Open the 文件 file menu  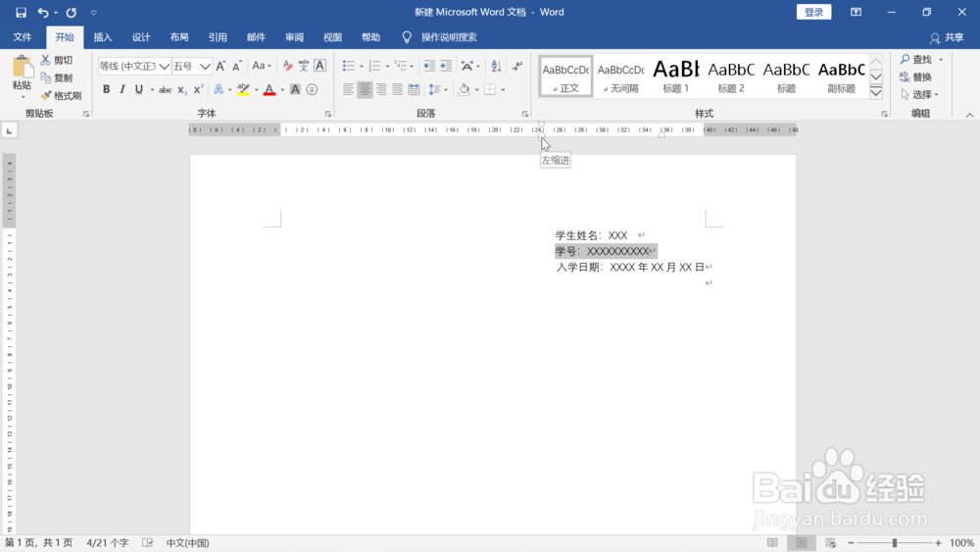pos(23,37)
